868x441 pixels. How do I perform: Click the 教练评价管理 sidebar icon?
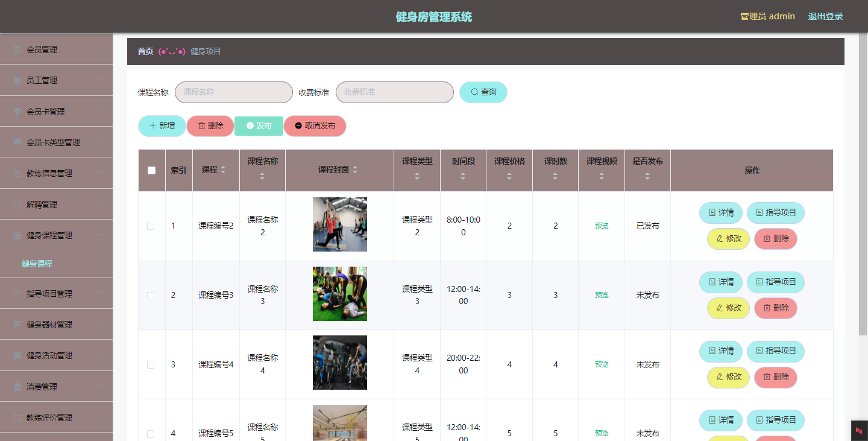coord(17,417)
